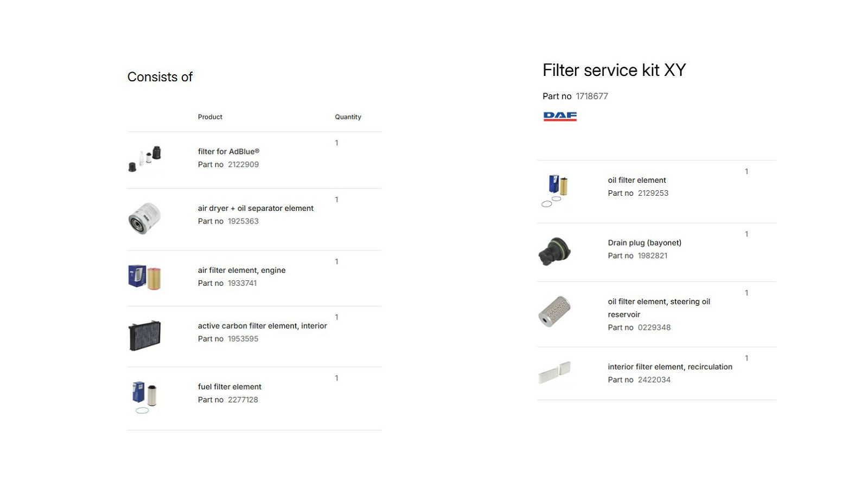Click the fuel filter element image
Viewport: 868px width, 488px height.
pyautogui.click(x=145, y=397)
